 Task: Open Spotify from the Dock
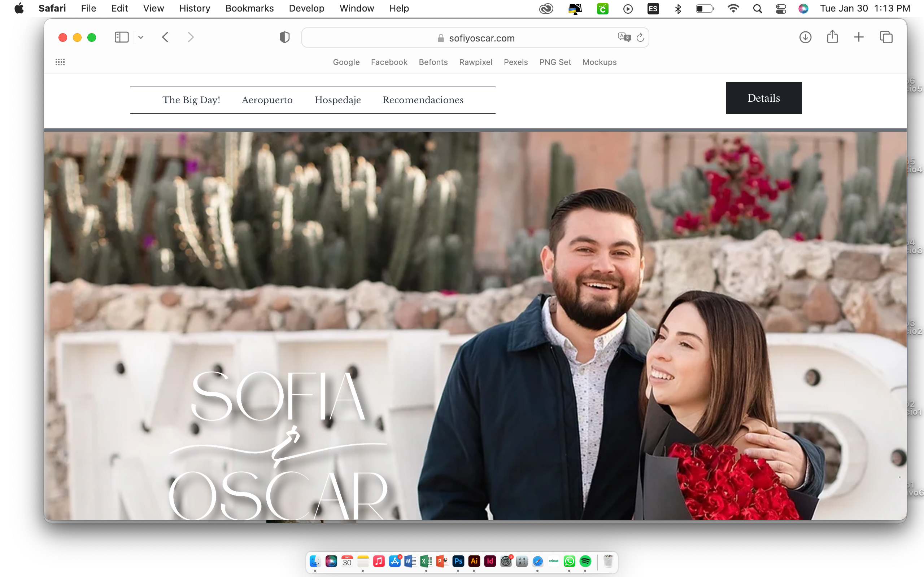click(x=585, y=561)
